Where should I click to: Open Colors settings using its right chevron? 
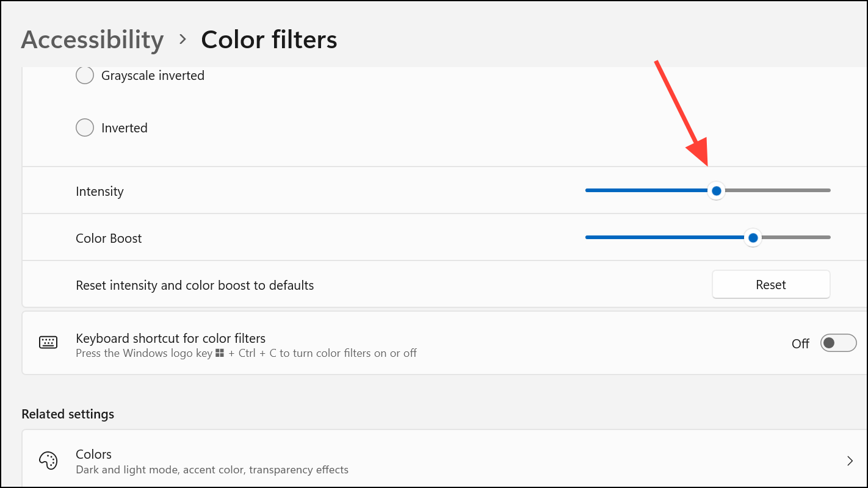pyautogui.click(x=850, y=461)
